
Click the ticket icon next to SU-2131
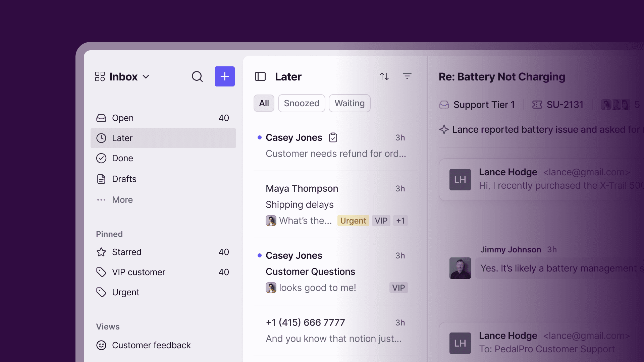coord(537,105)
